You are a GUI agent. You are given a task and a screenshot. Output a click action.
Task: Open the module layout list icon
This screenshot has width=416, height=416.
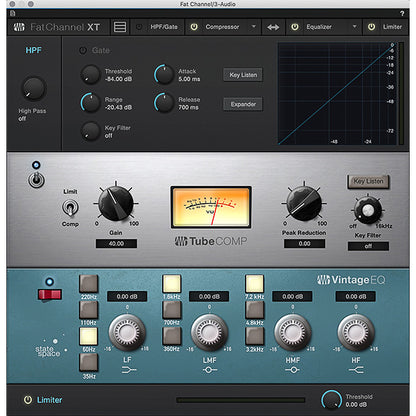120,27
